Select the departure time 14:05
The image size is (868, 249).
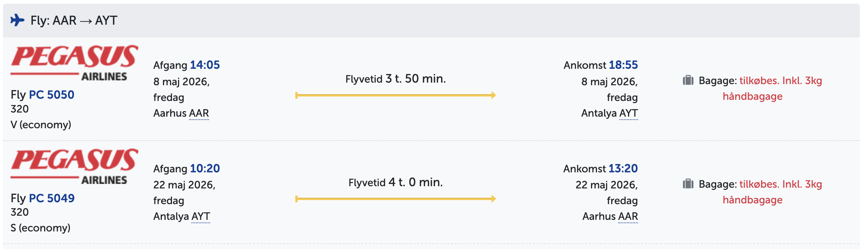coord(205,65)
